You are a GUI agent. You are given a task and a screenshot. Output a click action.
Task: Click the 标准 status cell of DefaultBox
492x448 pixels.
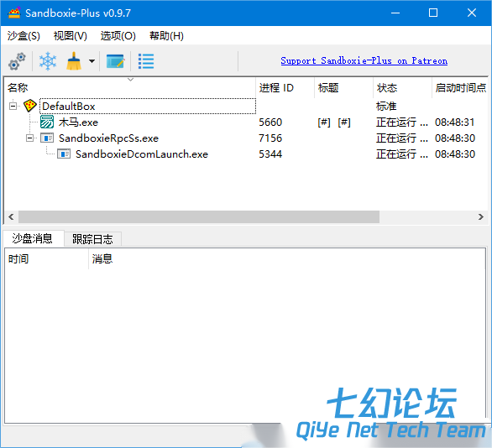tap(386, 106)
